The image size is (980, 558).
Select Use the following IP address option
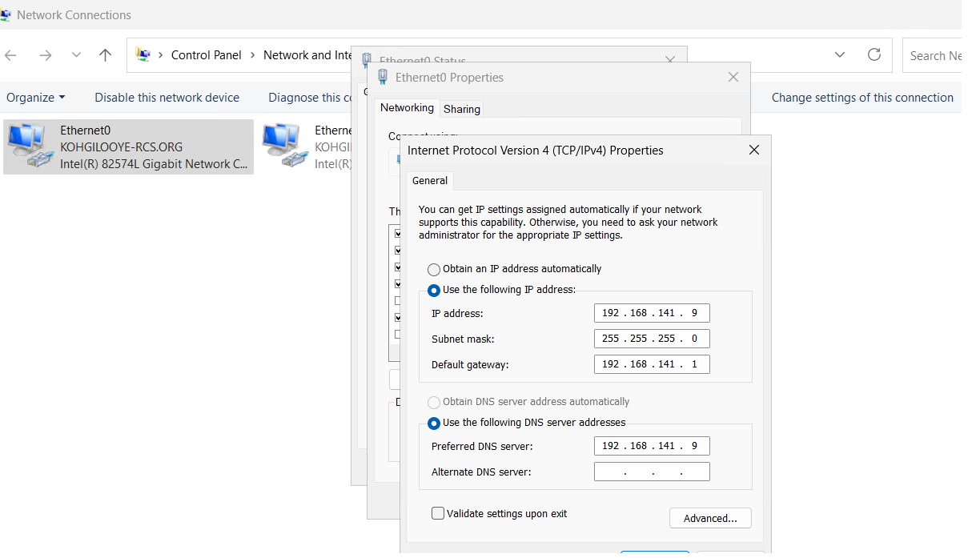tap(434, 291)
